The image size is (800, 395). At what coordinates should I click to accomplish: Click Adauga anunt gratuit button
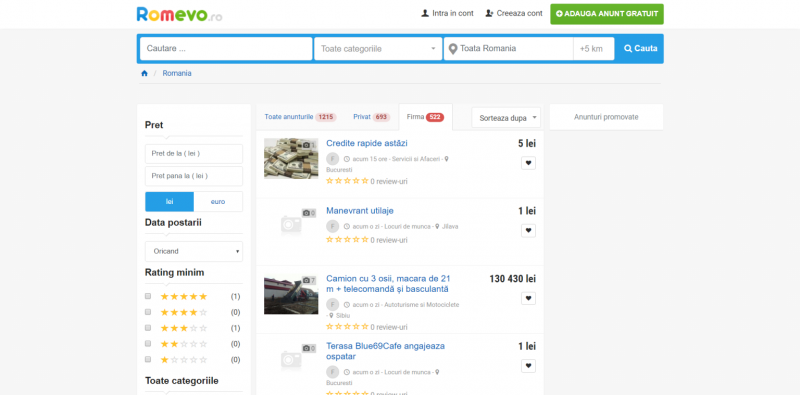click(607, 14)
